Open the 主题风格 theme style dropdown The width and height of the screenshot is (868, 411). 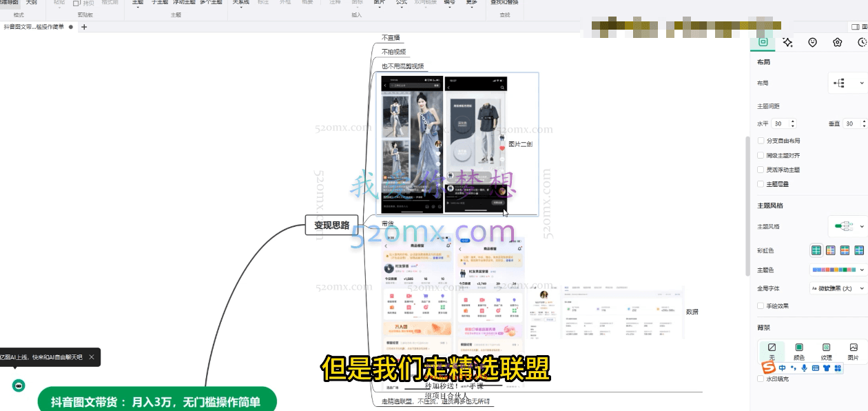tap(847, 226)
